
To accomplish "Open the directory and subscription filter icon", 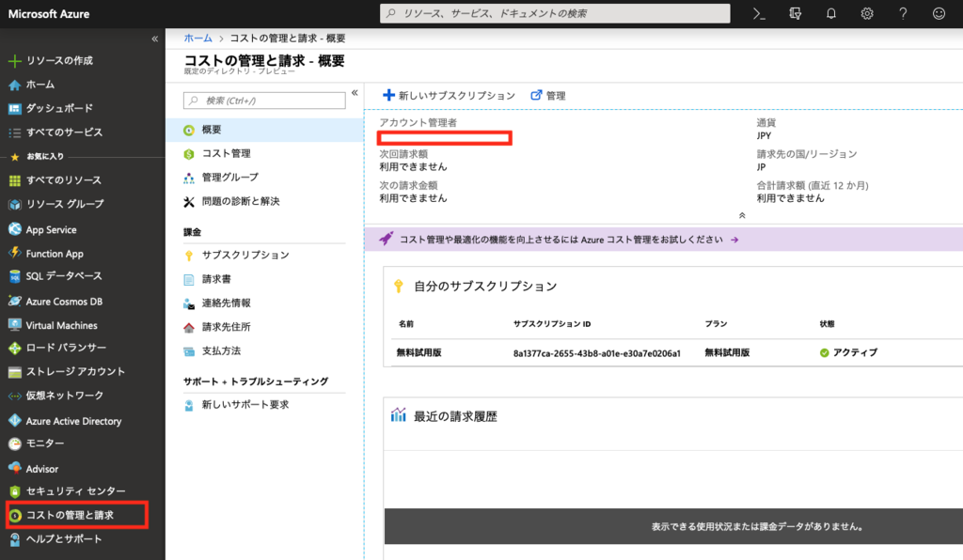I will point(796,13).
